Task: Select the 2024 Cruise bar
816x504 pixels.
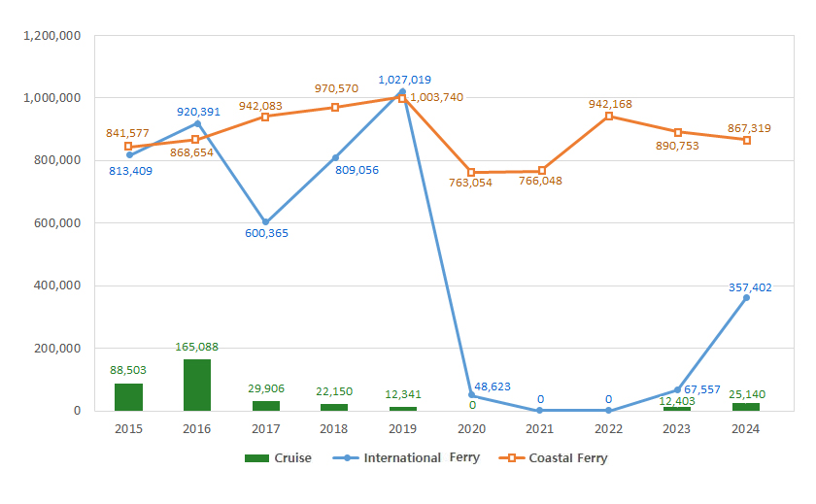Action: click(x=746, y=407)
